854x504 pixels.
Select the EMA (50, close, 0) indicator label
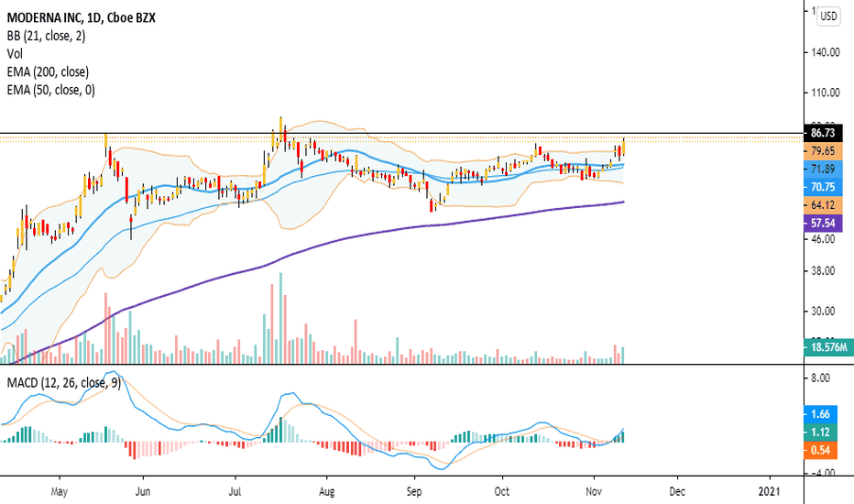(x=51, y=90)
